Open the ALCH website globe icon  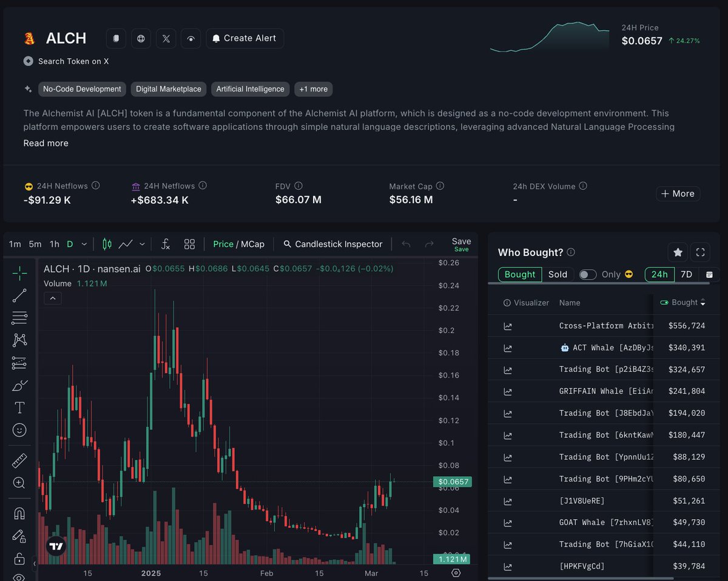(141, 38)
